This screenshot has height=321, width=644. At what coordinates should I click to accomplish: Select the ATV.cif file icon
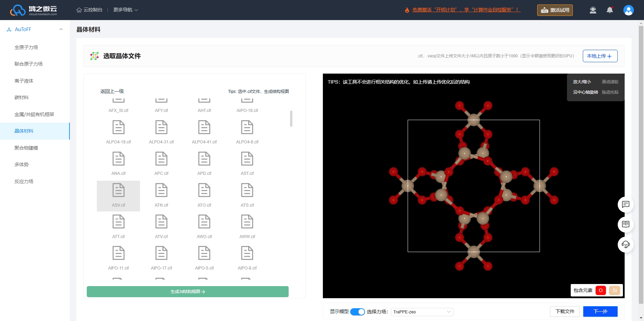coord(161,222)
